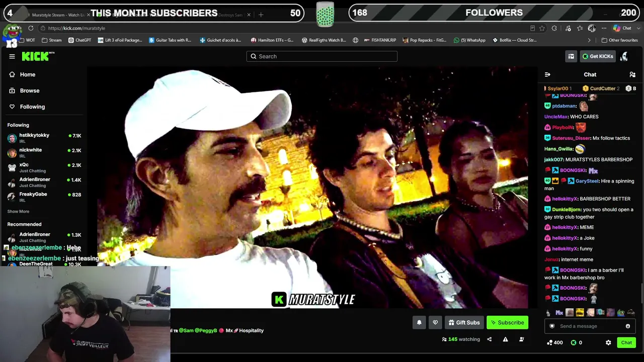Open the browser Chat sidebar button
The image size is (644, 362).
622,28
